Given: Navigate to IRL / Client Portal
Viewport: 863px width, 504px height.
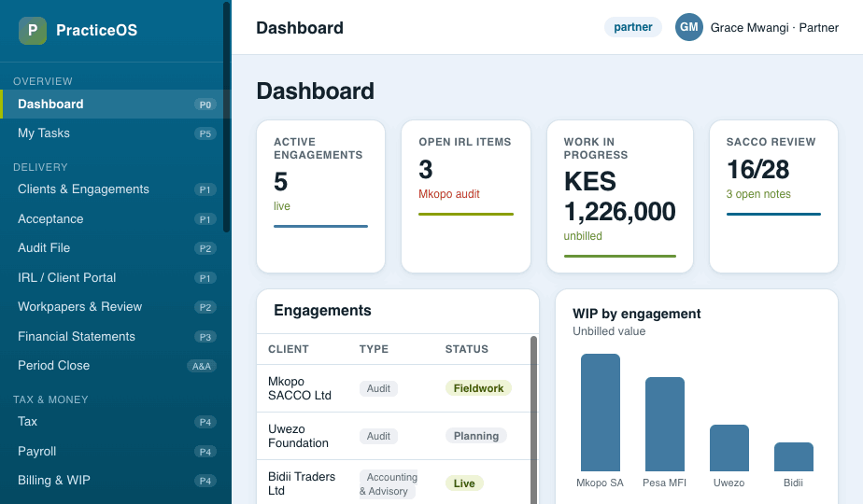Looking at the screenshot, I should (116, 278).
